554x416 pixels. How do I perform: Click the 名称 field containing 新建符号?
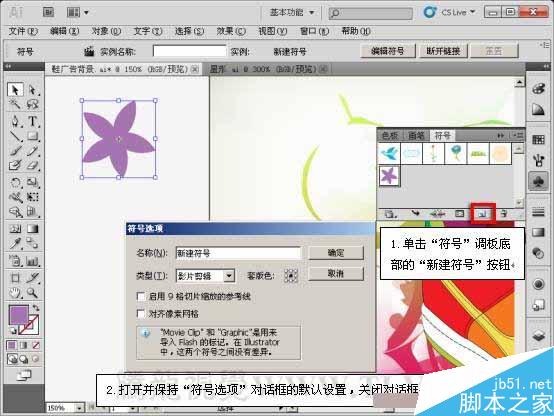tap(238, 253)
